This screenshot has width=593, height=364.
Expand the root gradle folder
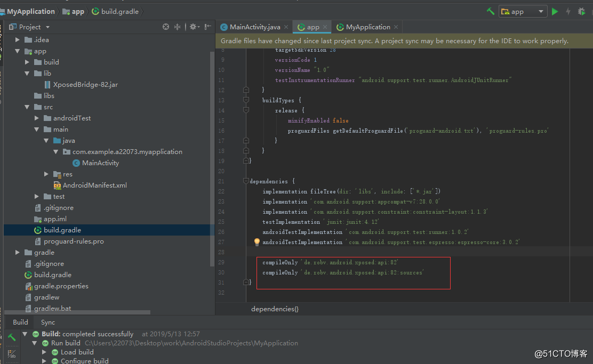pos(18,253)
